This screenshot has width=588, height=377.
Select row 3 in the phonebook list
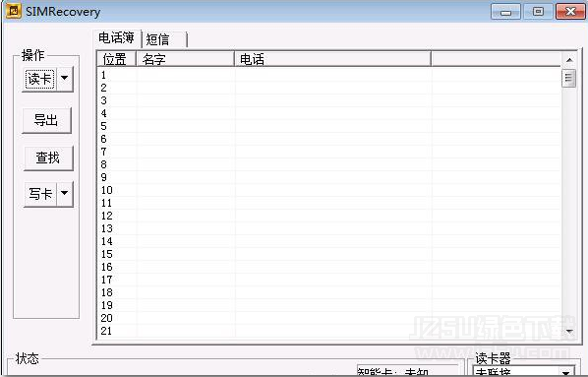pos(328,100)
